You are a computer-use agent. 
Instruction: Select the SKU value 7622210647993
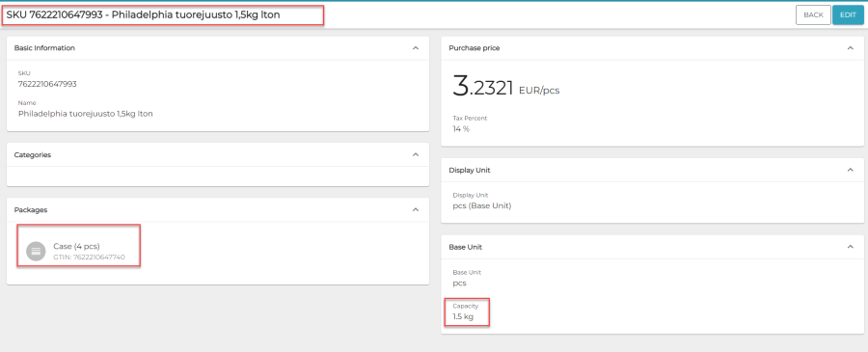coord(47,84)
